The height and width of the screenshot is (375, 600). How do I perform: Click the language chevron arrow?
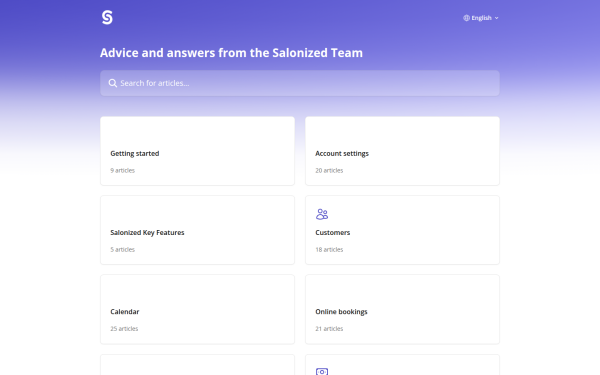[x=496, y=18]
